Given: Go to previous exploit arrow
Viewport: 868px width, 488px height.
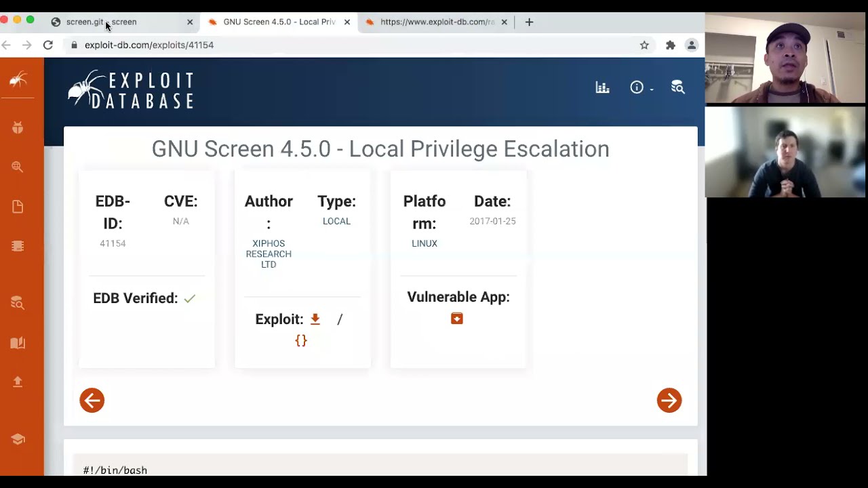Looking at the screenshot, I should coord(92,400).
